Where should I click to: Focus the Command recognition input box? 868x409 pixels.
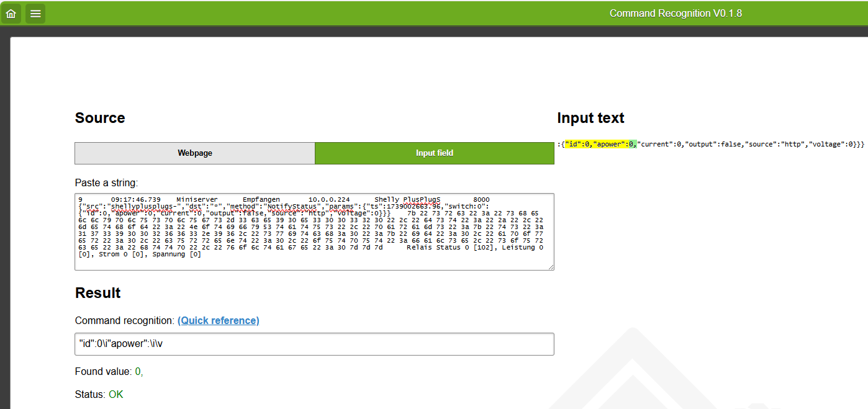click(314, 344)
